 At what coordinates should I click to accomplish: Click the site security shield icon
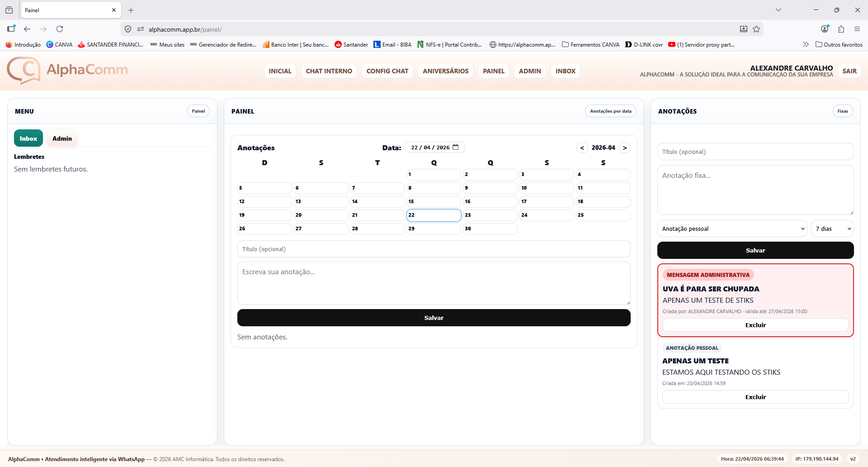tap(128, 29)
